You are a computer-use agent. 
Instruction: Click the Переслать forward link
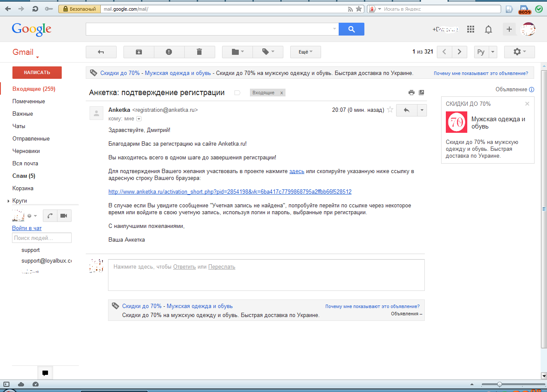pyautogui.click(x=222, y=267)
